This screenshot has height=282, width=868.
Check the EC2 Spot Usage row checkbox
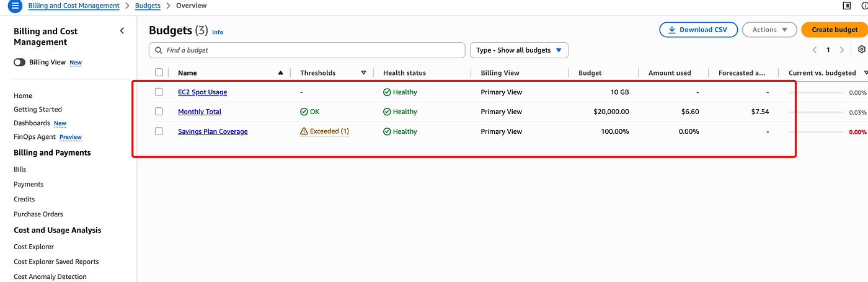159,92
